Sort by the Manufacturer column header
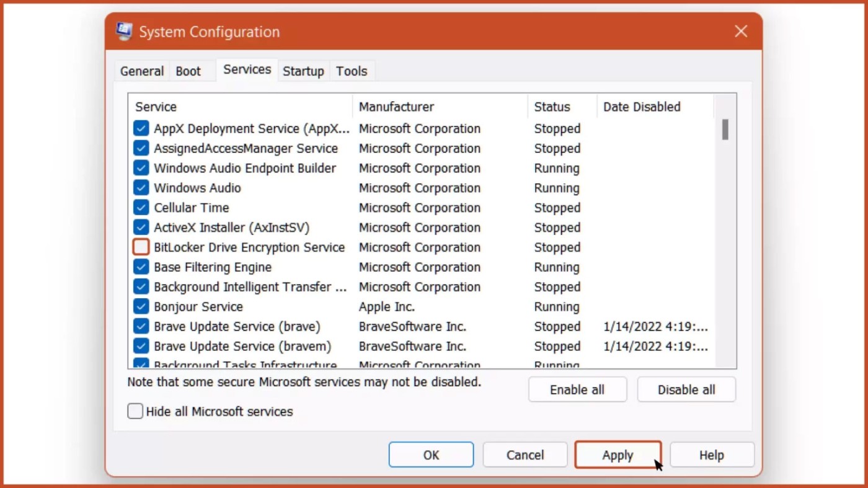 click(440, 107)
